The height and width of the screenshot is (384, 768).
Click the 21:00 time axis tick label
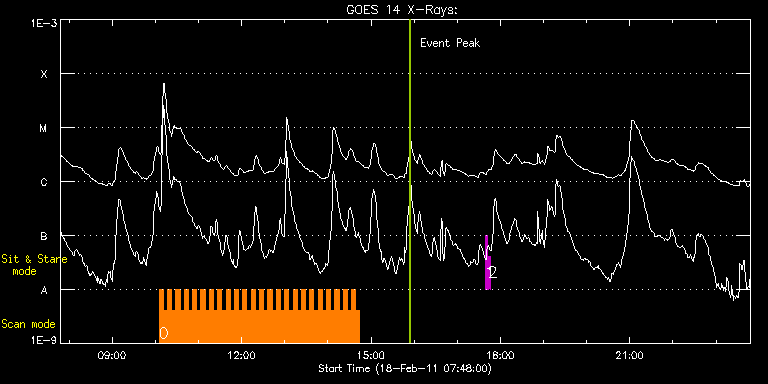coord(630,355)
